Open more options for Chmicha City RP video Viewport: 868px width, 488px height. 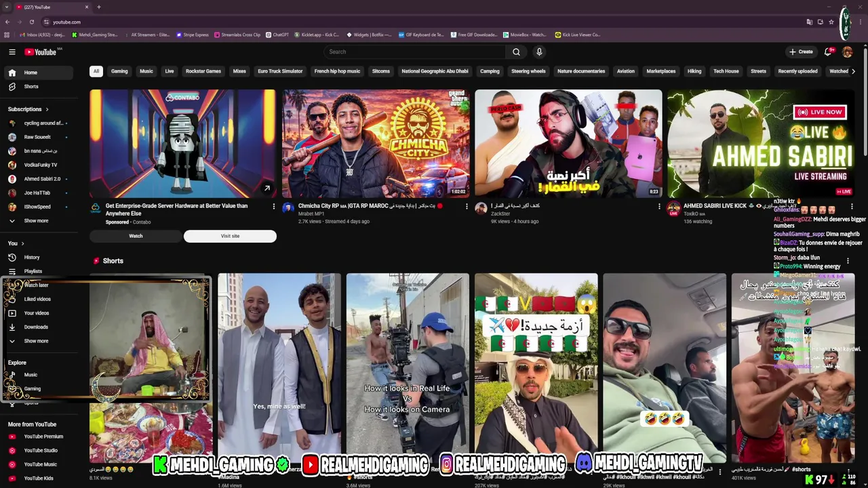[467, 206]
